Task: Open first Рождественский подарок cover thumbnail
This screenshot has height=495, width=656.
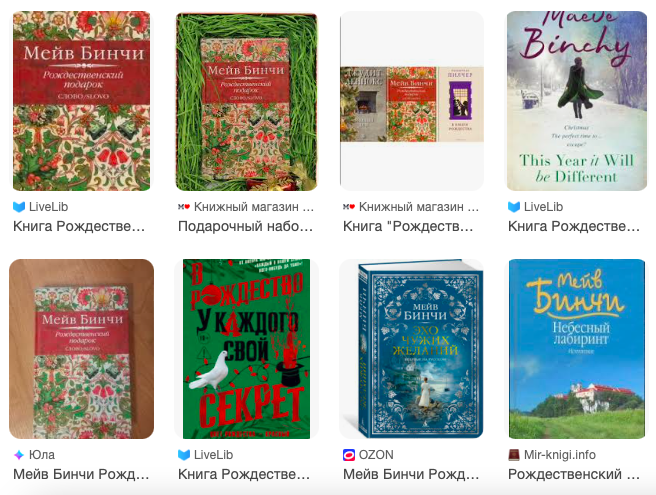Action: coord(82,101)
